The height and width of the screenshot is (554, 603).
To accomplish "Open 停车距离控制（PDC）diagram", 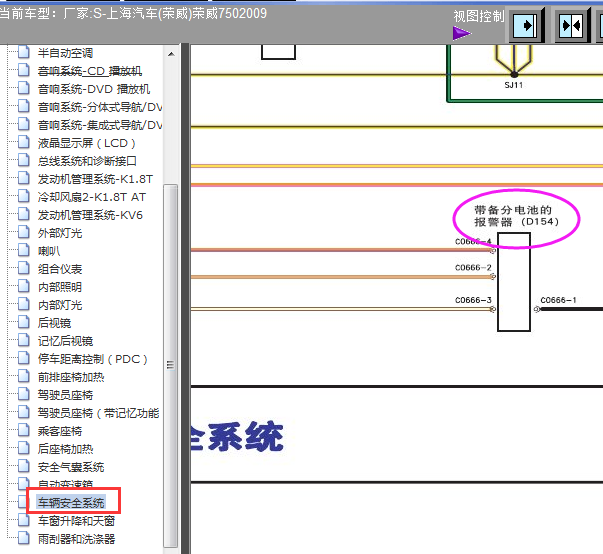I will pyautogui.click(x=93, y=359).
